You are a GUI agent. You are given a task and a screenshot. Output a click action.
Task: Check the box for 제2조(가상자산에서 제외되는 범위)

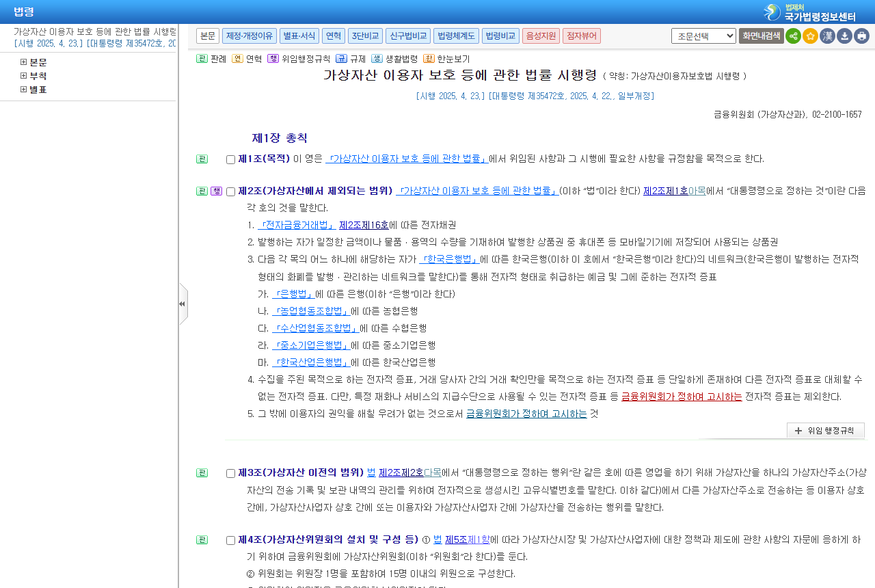(x=230, y=191)
